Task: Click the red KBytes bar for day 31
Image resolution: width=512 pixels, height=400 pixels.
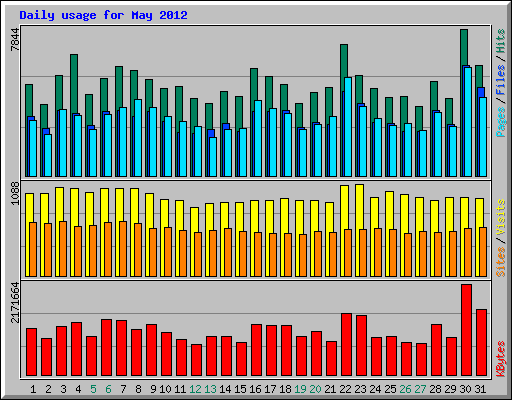Action: point(481,343)
